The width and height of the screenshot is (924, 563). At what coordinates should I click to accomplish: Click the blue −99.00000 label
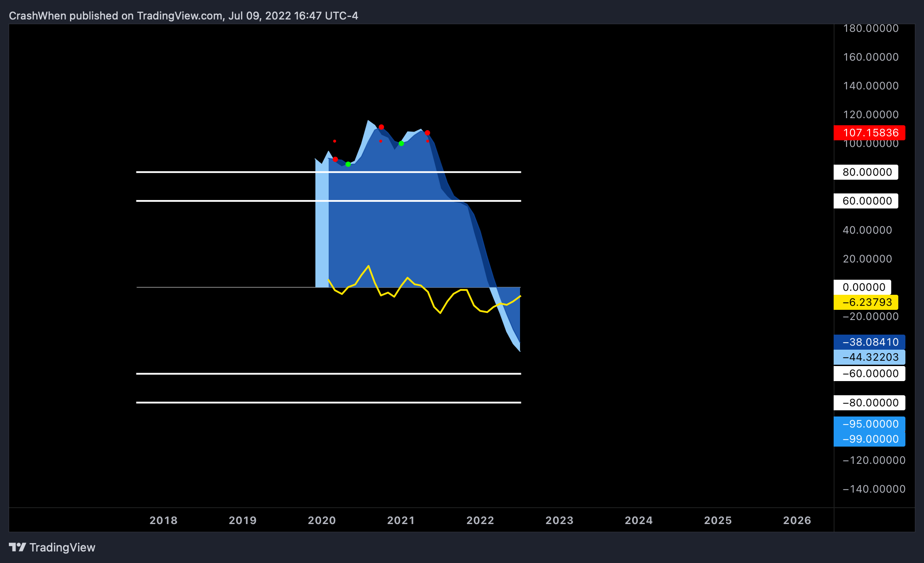[870, 439]
